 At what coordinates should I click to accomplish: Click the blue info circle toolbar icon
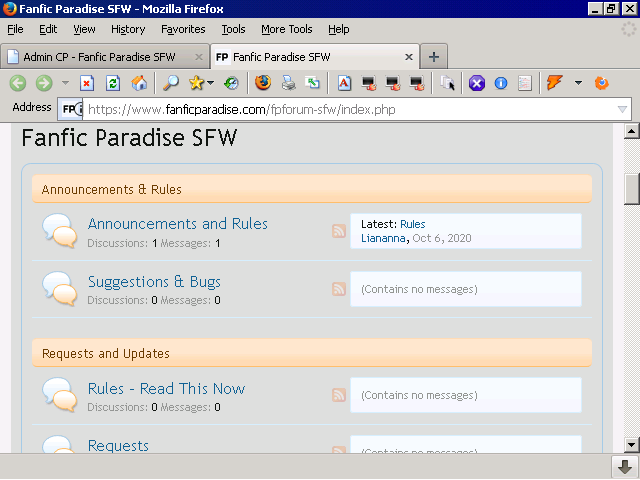point(501,83)
